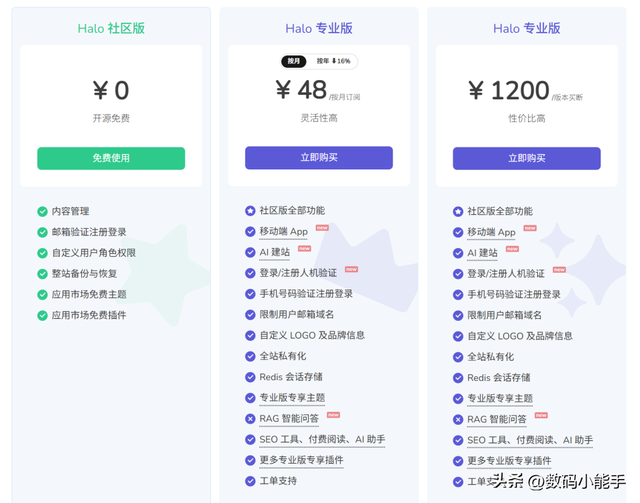
Task: Click the Halo 社区版 plan title
Action: [x=111, y=28]
